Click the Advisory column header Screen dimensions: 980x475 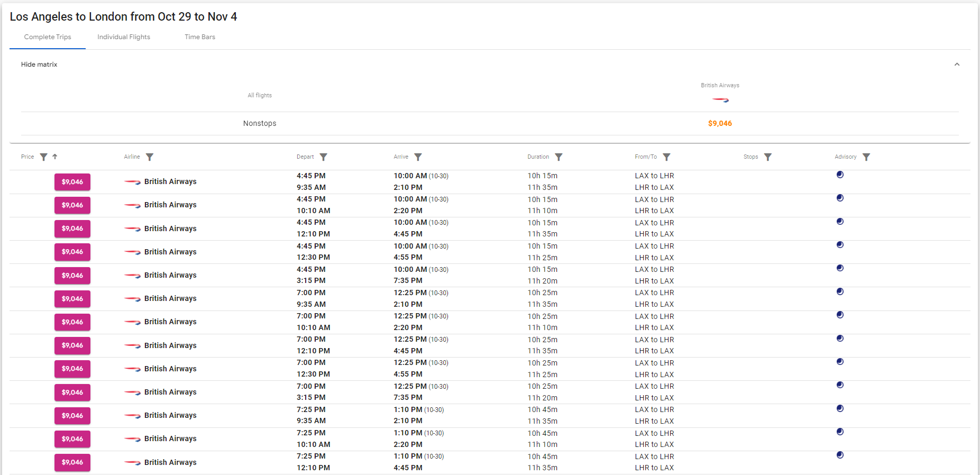pos(846,157)
